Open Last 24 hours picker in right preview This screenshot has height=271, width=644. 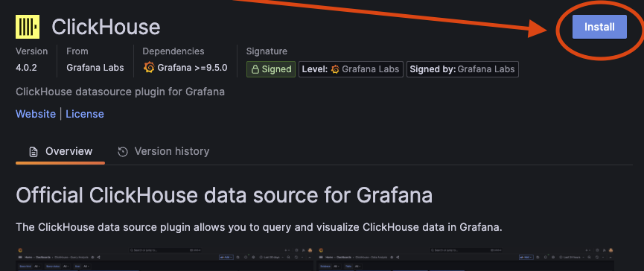coord(572,258)
